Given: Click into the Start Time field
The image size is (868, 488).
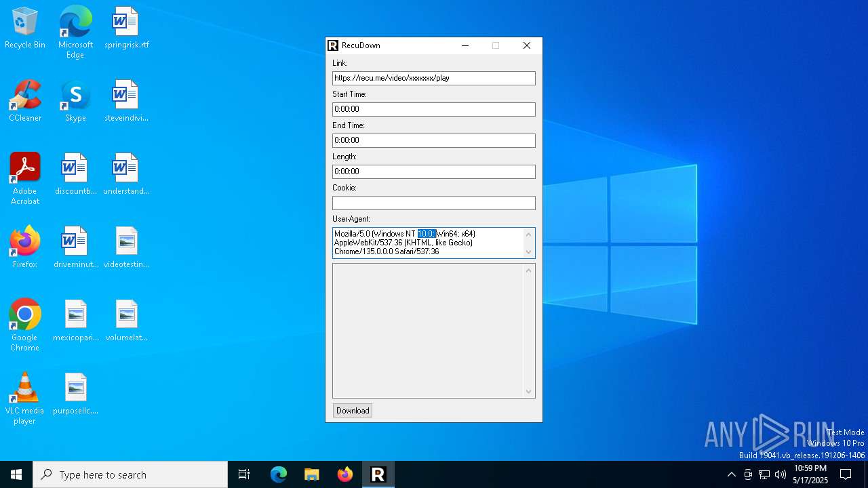Looking at the screenshot, I should pos(434,109).
